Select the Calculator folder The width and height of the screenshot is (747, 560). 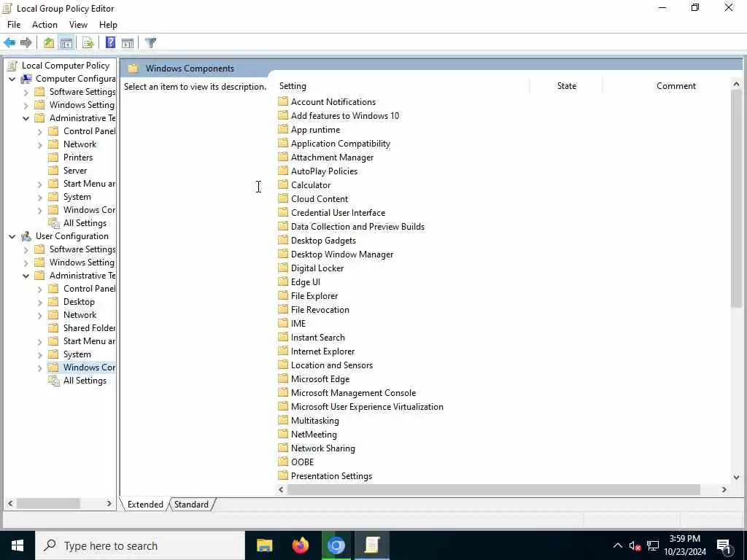click(311, 184)
